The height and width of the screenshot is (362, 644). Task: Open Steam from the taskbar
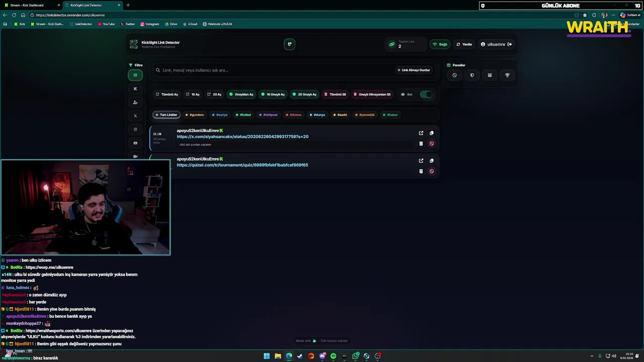click(300, 356)
